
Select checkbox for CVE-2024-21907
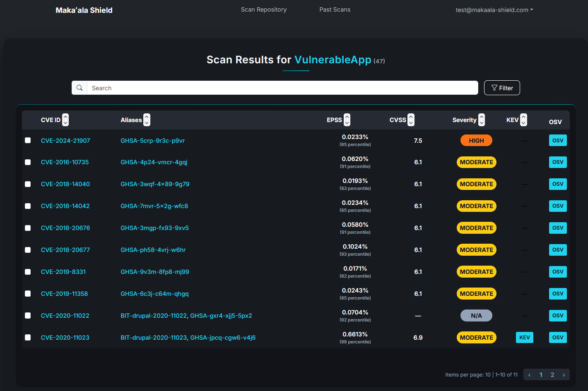(x=28, y=141)
